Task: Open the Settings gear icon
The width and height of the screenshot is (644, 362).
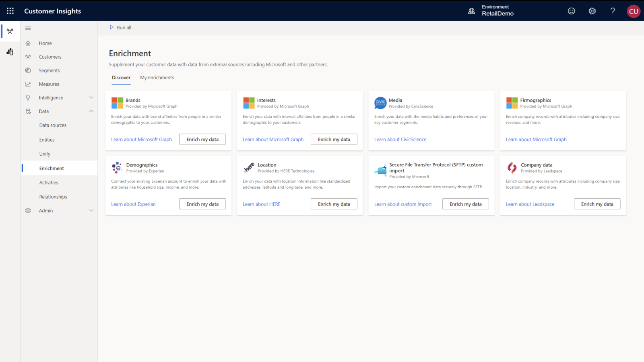Action: pyautogui.click(x=592, y=11)
